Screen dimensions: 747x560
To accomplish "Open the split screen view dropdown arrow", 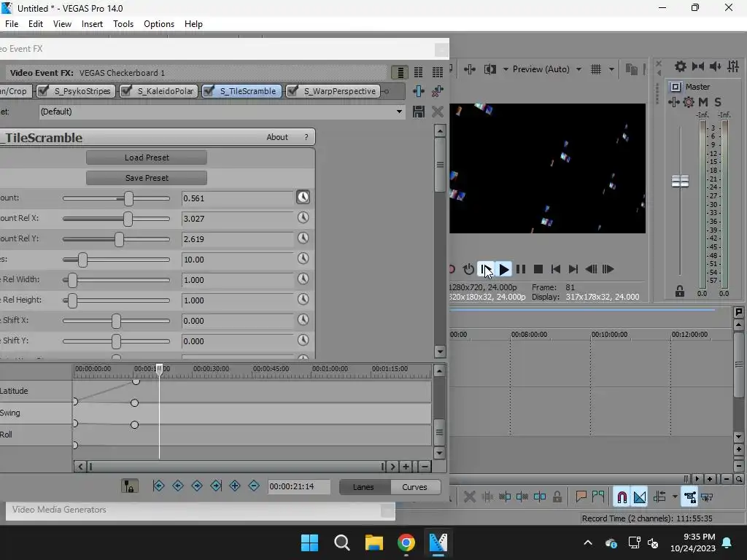I will click(506, 69).
